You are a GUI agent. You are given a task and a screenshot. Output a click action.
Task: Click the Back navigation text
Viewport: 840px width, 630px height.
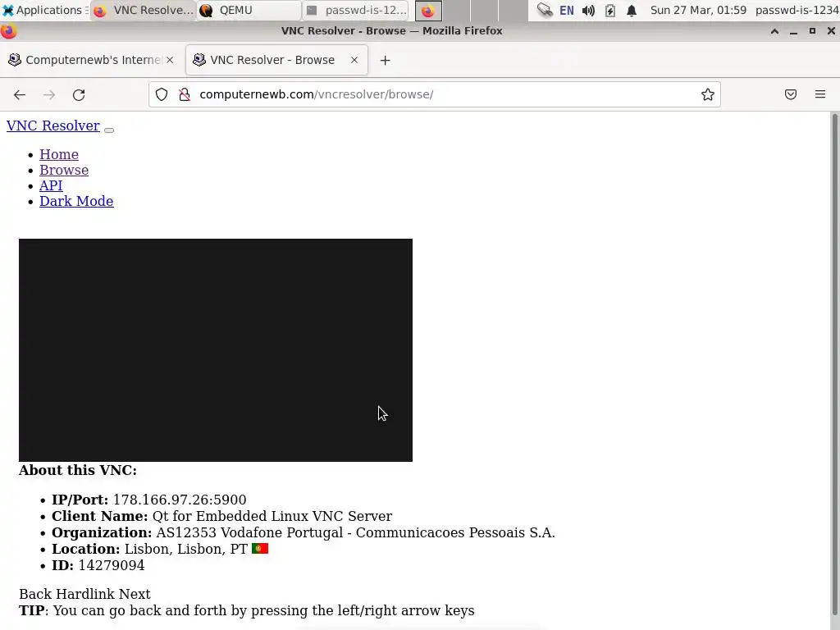tap(35, 594)
